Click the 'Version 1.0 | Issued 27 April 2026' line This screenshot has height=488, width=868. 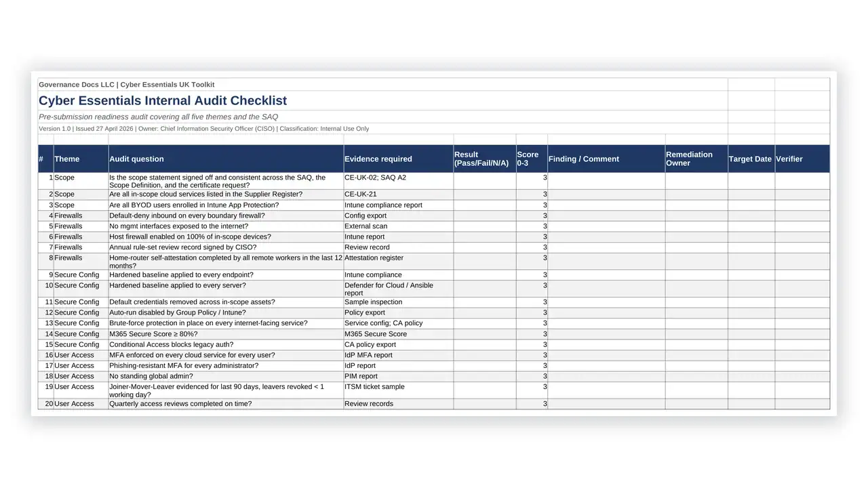coord(204,129)
